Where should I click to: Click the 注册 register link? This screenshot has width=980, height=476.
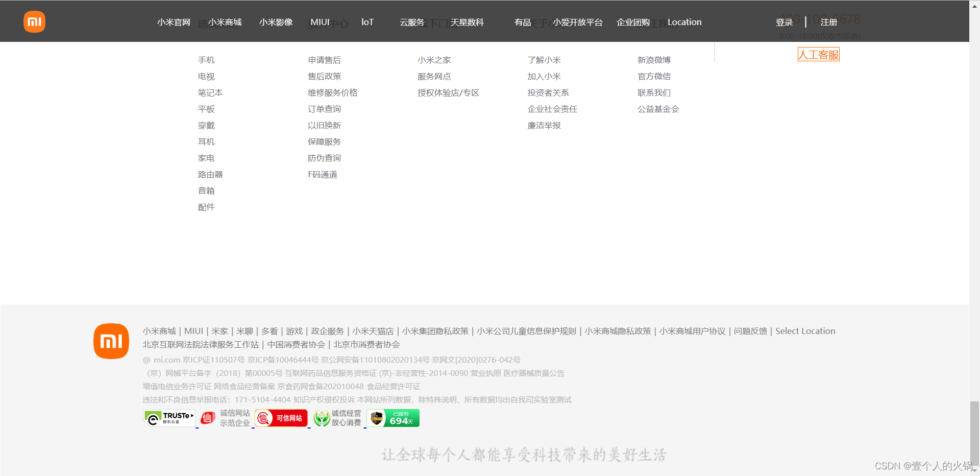click(829, 22)
